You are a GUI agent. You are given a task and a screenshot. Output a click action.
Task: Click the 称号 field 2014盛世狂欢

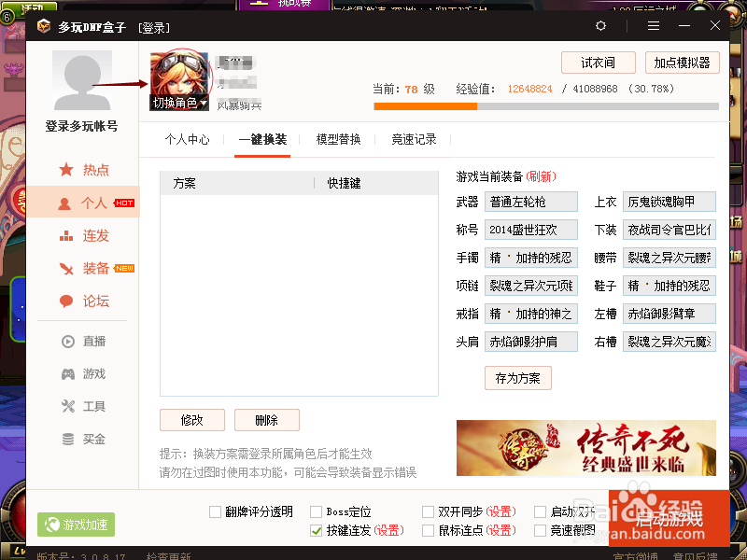531,230
